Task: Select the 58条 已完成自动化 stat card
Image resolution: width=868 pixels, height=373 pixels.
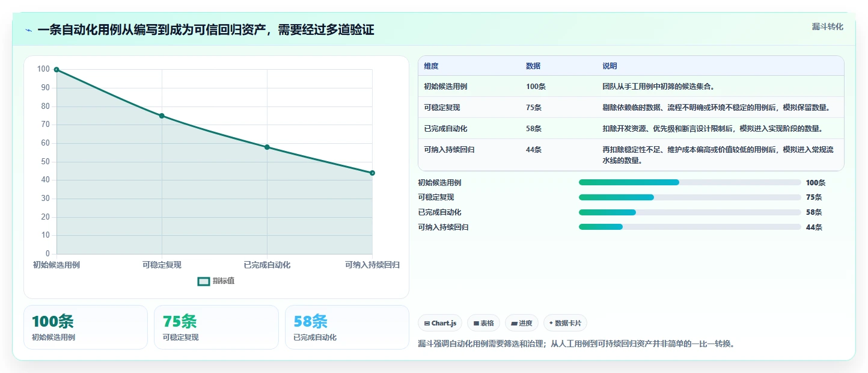Action: [x=347, y=327]
